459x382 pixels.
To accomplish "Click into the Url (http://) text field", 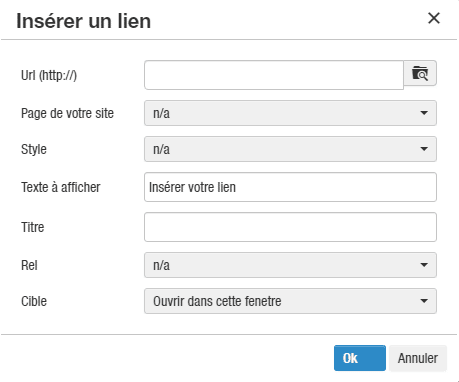I will (274, 75).
